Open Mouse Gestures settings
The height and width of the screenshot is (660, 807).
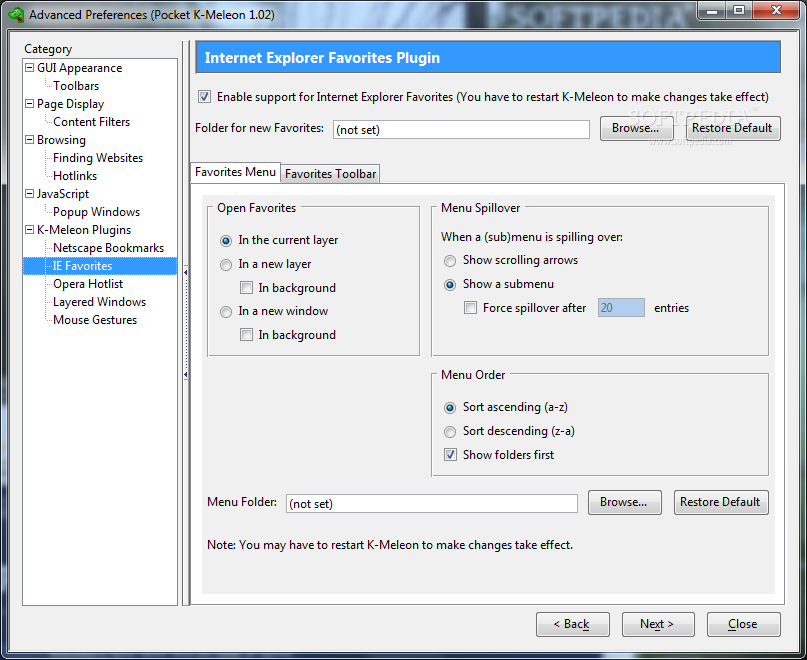[x=95, y=320]
